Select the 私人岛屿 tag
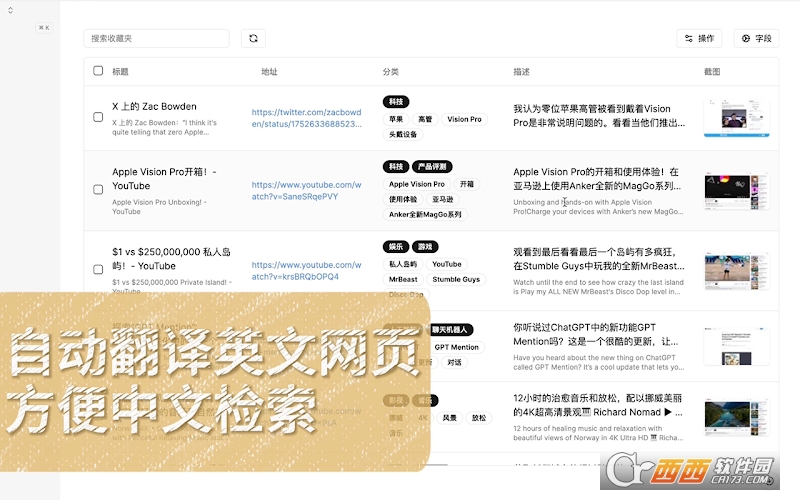This screenshot has width=800, height=500. pyautogui.click(x=403, y=264)
